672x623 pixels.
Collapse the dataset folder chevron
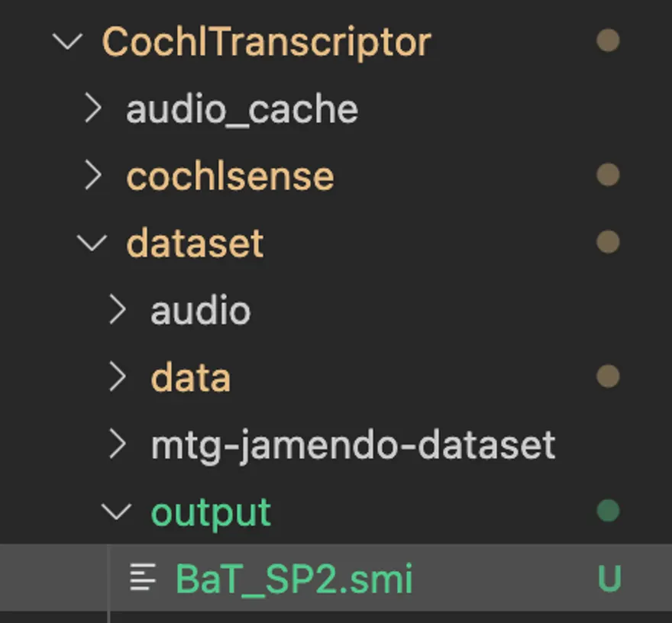coord(93,244)
